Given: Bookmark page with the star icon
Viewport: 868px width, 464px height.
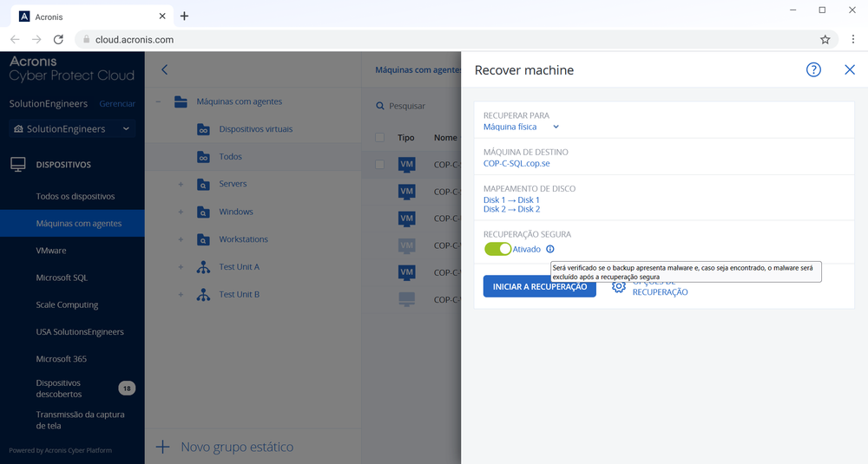Looking at the screenshot, I should point(825,39).
